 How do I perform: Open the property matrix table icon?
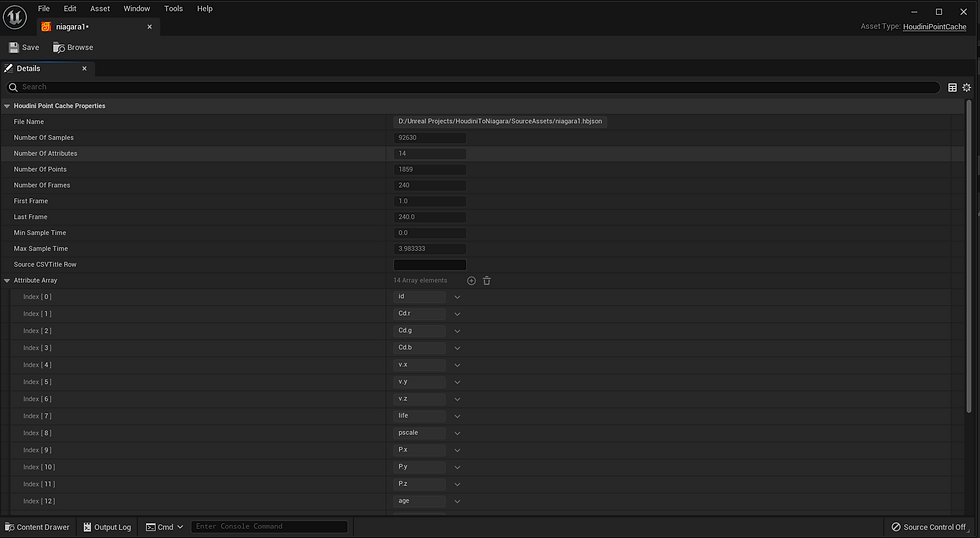[x=952, y=87]
